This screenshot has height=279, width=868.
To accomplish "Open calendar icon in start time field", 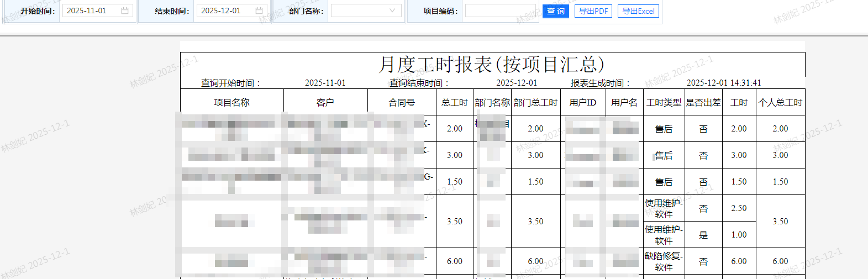I will (x=125, y=10).
